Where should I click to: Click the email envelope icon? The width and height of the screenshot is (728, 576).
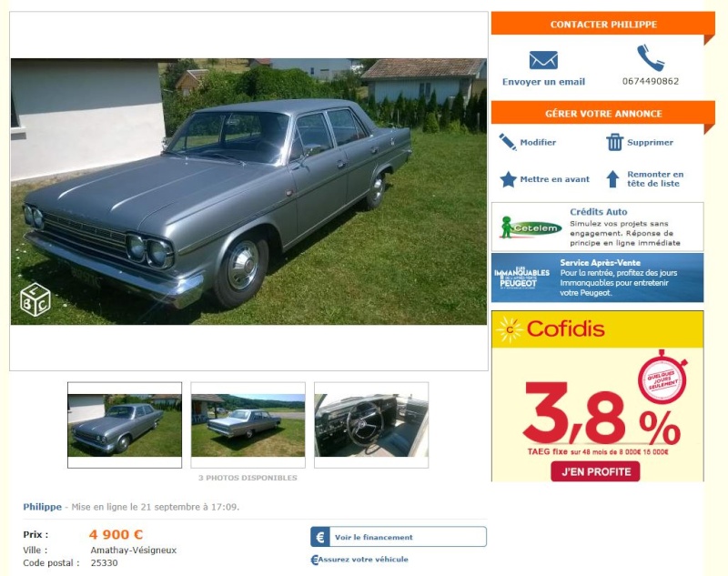pos(543,60)
